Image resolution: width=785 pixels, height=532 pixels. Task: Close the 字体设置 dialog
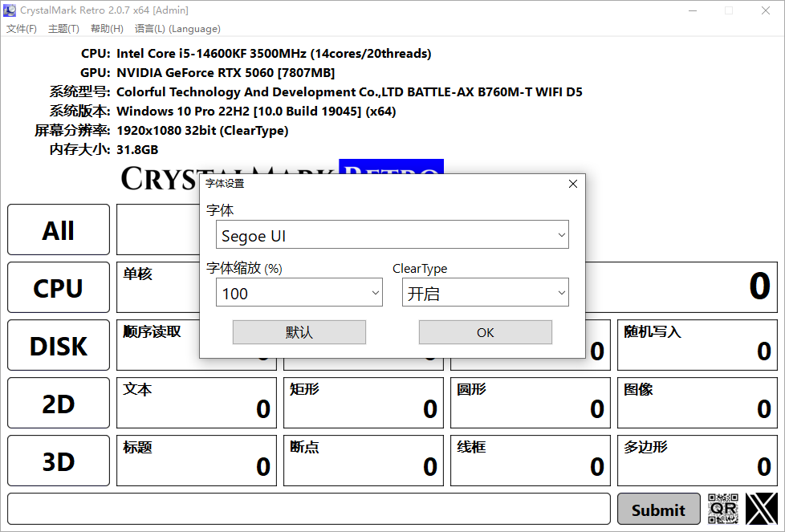coord(572,184)
